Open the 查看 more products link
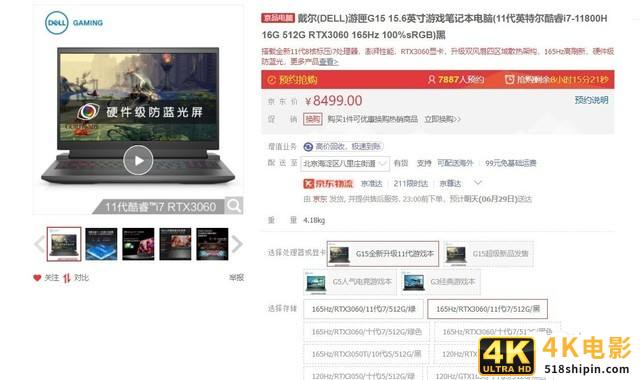Screen dimensions: 640x380 click(x=329, y=62)
